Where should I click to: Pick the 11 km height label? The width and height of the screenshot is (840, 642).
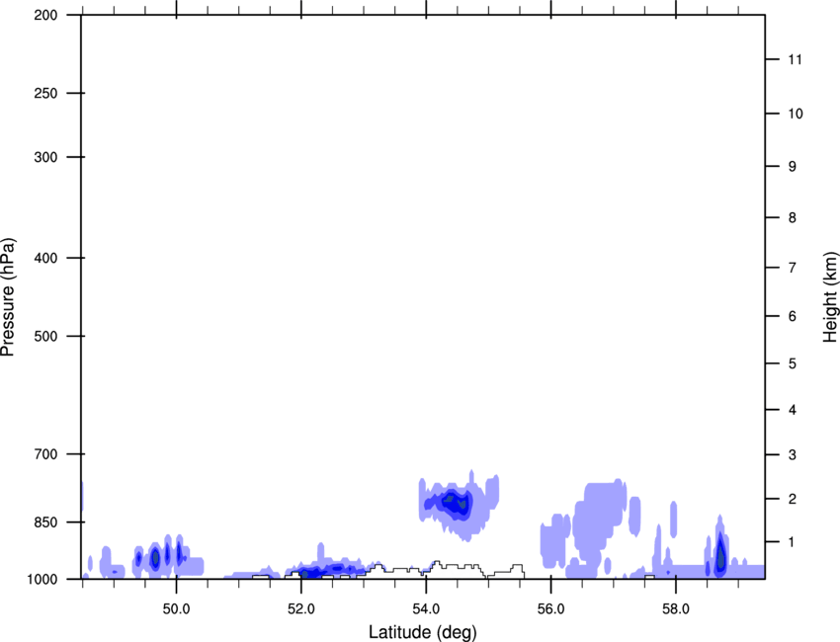point(795,59)
